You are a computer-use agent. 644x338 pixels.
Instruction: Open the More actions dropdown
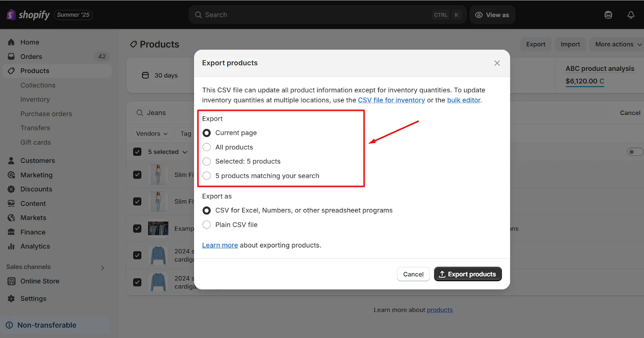click(x=617, y=44)
